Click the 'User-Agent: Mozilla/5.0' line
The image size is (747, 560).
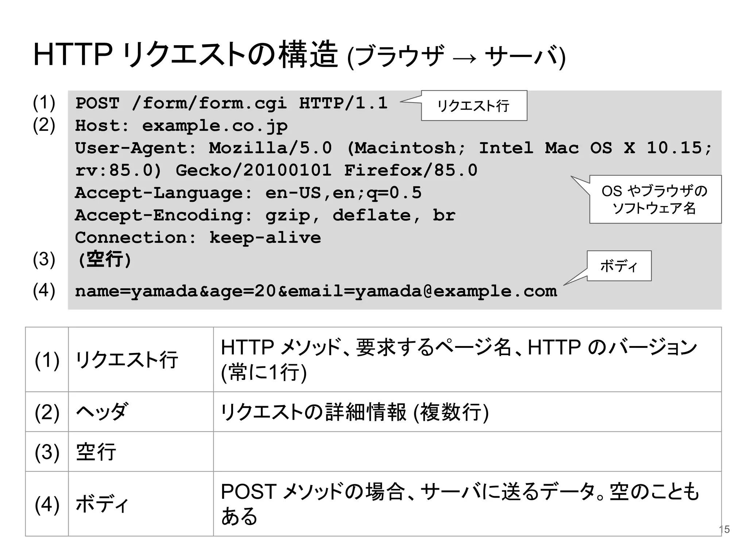(393, 148)
